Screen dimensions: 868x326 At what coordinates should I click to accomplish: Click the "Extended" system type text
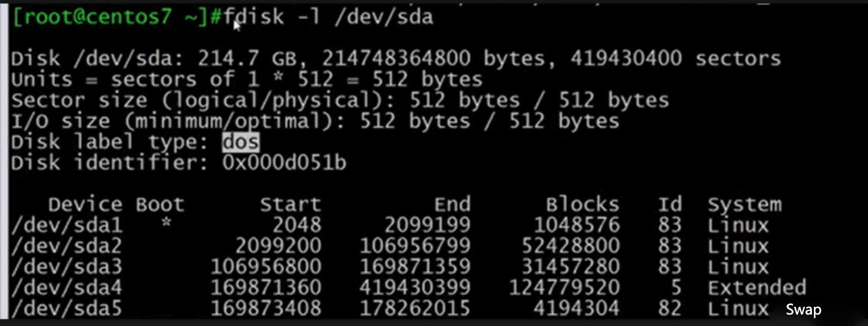pyautogui.click(x=756, y=288)
